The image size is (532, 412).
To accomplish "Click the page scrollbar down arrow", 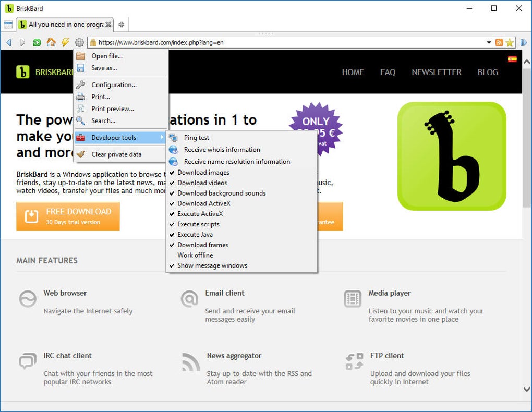I will click(x=527, y=389).
